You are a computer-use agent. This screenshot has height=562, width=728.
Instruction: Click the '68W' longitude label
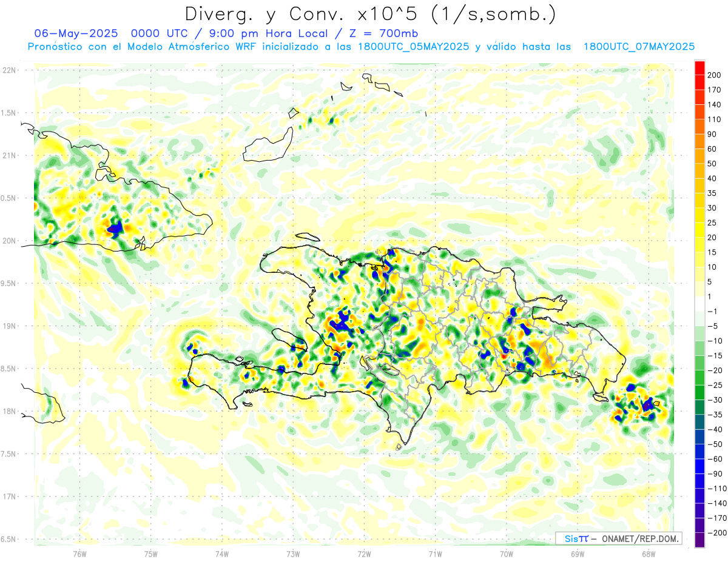[648, 554]
